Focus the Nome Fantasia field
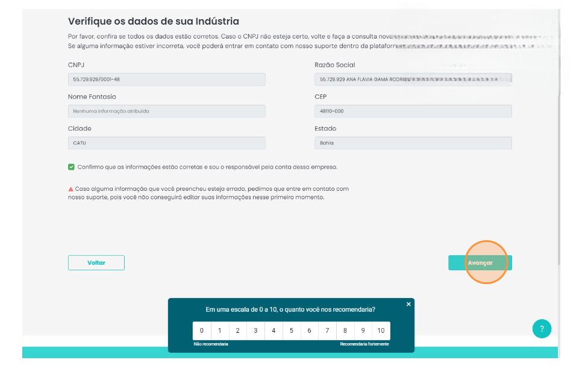588x369 pixels. [166, 111]
